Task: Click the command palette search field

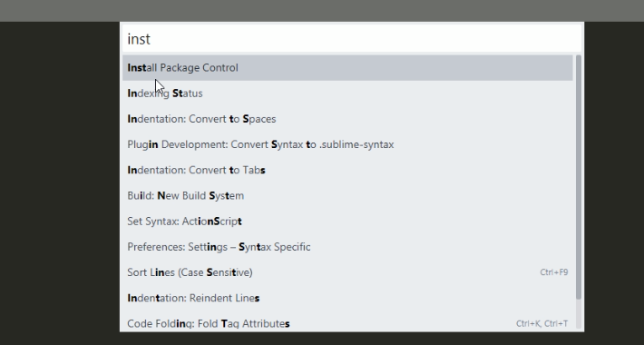Action: [x=352, y=39]
